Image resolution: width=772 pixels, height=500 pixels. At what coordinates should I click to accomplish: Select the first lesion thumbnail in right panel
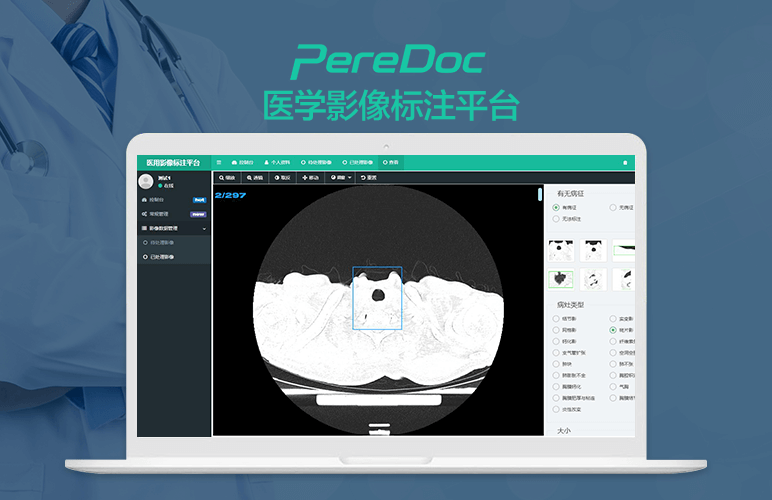tap(560, 250)
